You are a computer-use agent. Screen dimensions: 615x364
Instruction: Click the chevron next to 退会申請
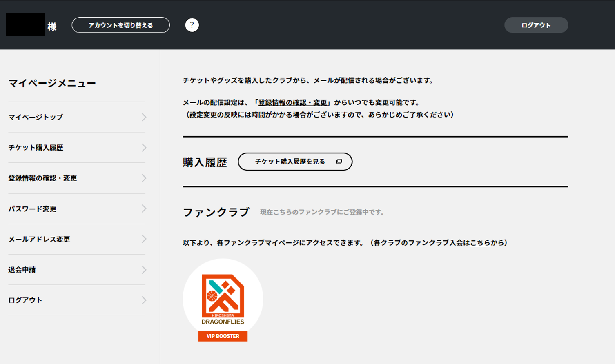click(144, 270)
